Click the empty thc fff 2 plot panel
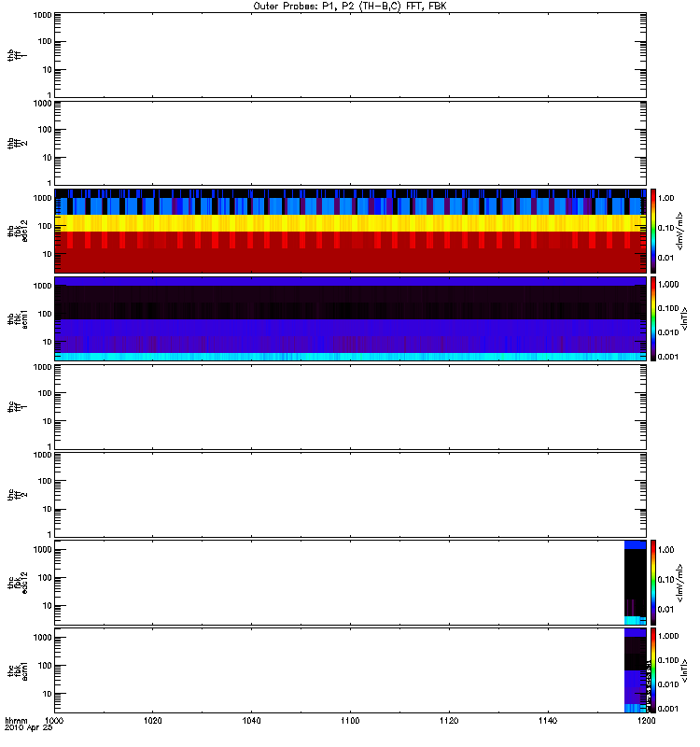700x747 pixels. pyautogui.click(x=351, y=495)
